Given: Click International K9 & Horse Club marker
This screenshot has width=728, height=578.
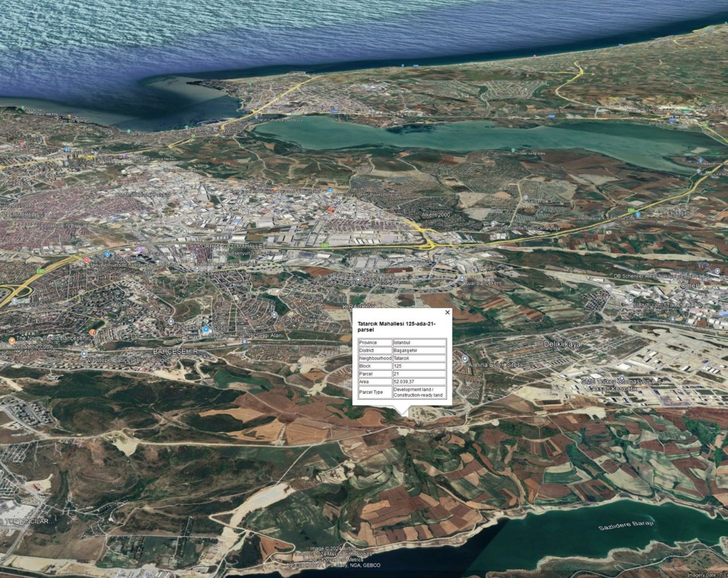Looking at the screenshot, I should click(x=637, y=215).
